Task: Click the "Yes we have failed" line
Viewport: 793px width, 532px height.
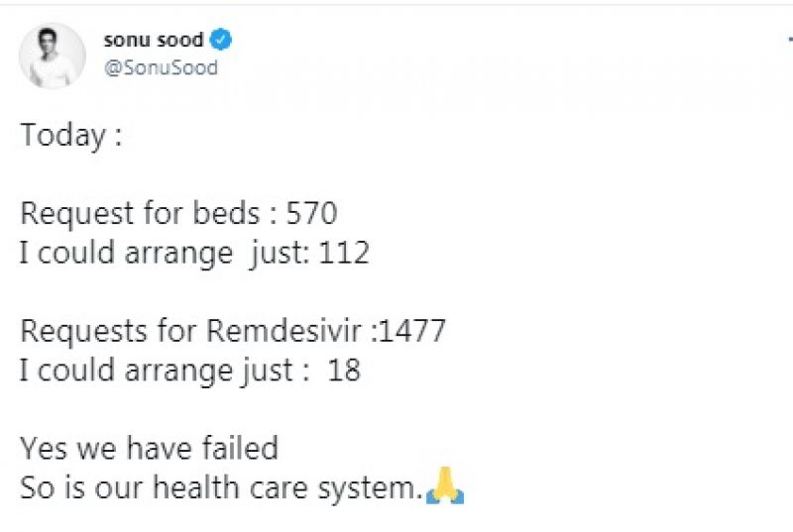Action: point(149,448)
